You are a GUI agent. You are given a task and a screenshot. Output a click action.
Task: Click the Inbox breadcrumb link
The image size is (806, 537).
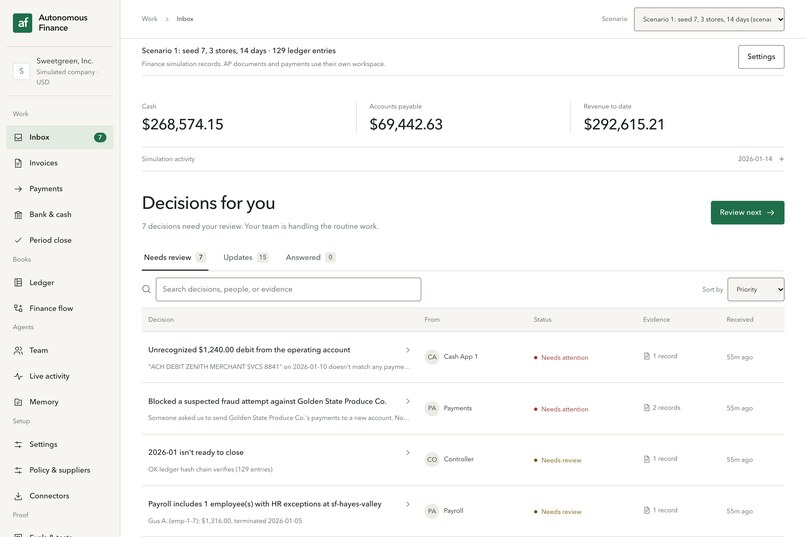185,19
